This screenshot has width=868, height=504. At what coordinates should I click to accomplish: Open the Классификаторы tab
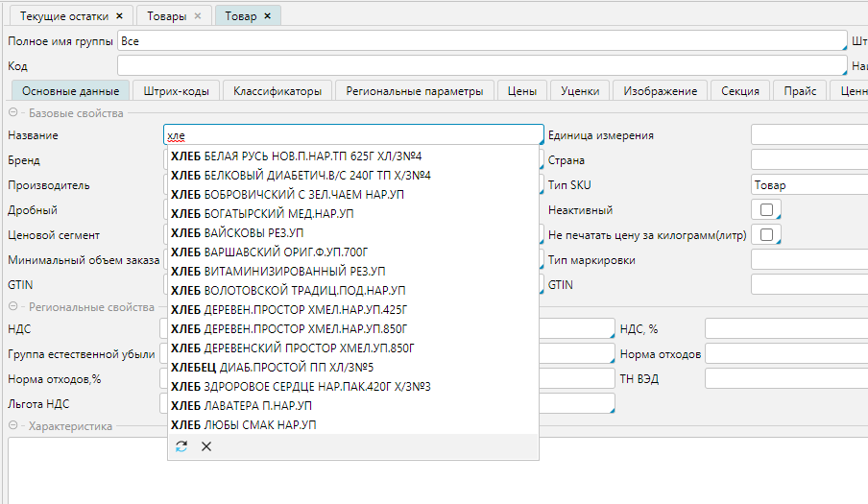coord(277,91)
